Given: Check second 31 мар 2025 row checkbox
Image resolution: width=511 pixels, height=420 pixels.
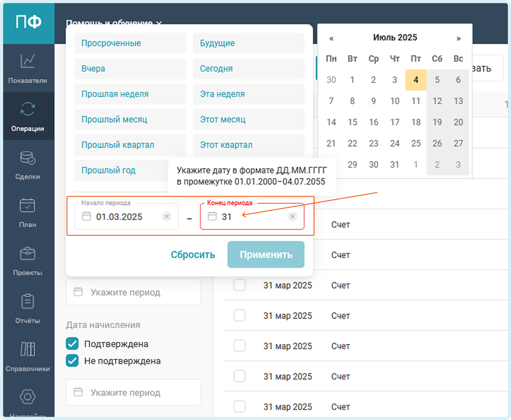Looking at the screenshot, I should point(239,315).
